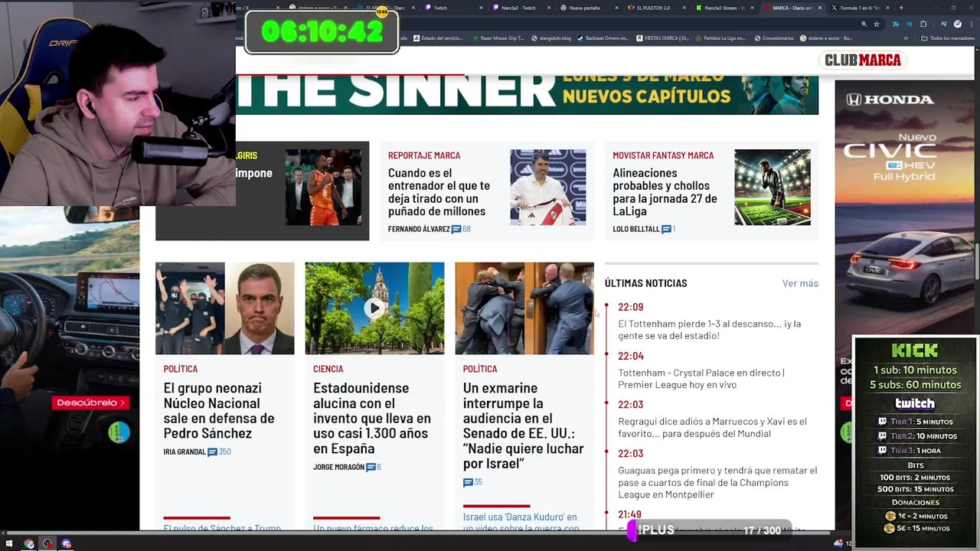The image size is (980, 551).
Task: Open the Windows Start button
Action: pos(9,544)
